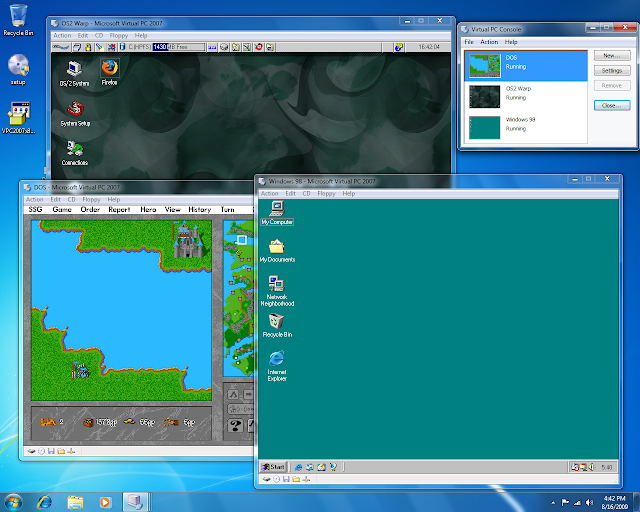Open Firefox icon on the OS/2 Warp desktop
Viewport: 640px width, 512px height.
pos(109,72)
